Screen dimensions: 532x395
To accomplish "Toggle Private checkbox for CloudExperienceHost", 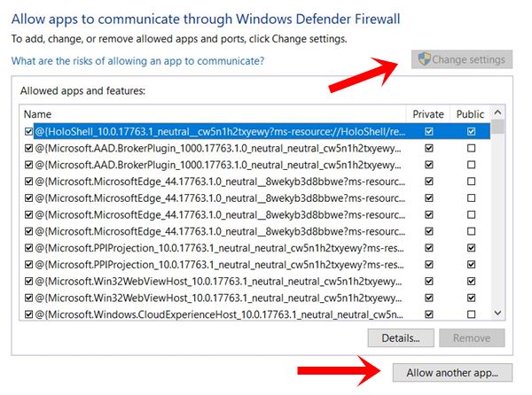I will 429,314.
